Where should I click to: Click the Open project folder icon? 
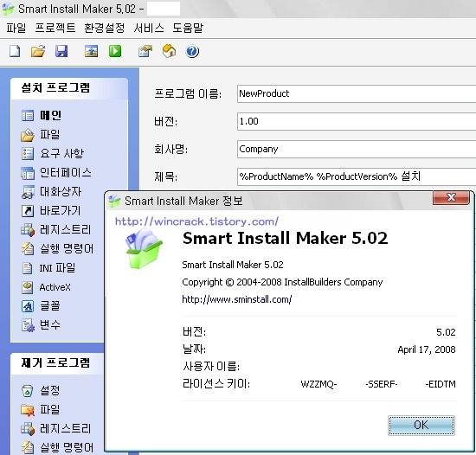pos(38,51)
